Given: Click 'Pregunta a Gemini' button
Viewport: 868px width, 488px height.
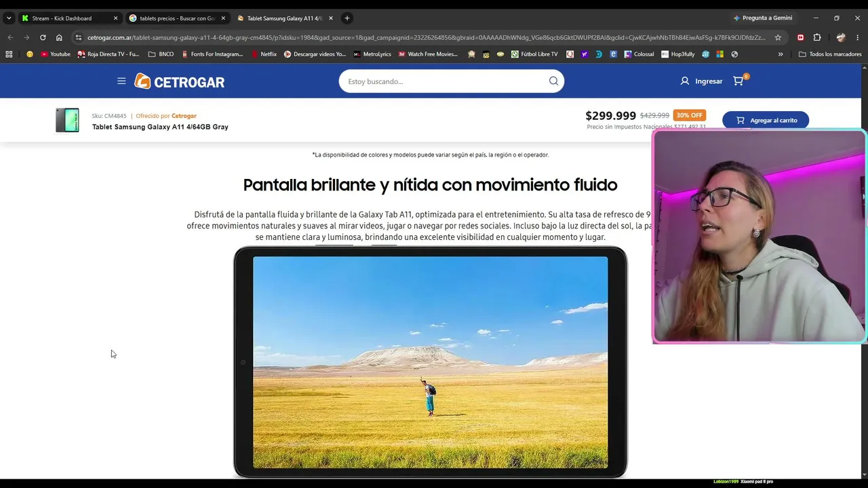Looking at the screenshot, I should pos(763,18).
